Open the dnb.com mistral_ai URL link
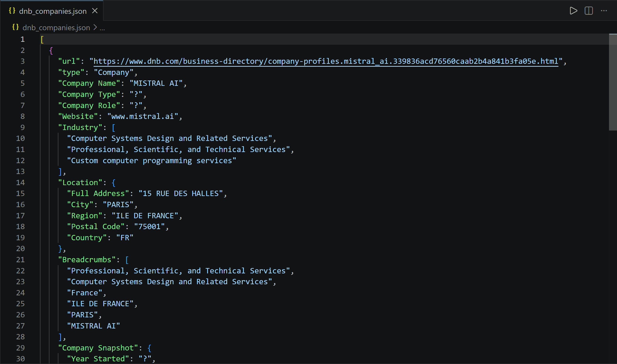Image resolution: width=617 pixels, height=364 pixels. tap(326, 61)
